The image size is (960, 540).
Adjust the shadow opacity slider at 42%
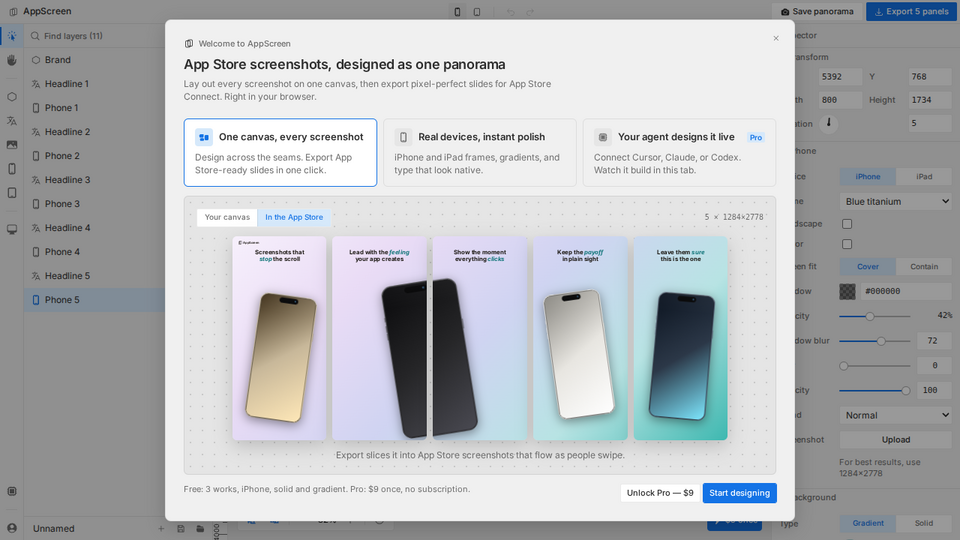(874, 317)
